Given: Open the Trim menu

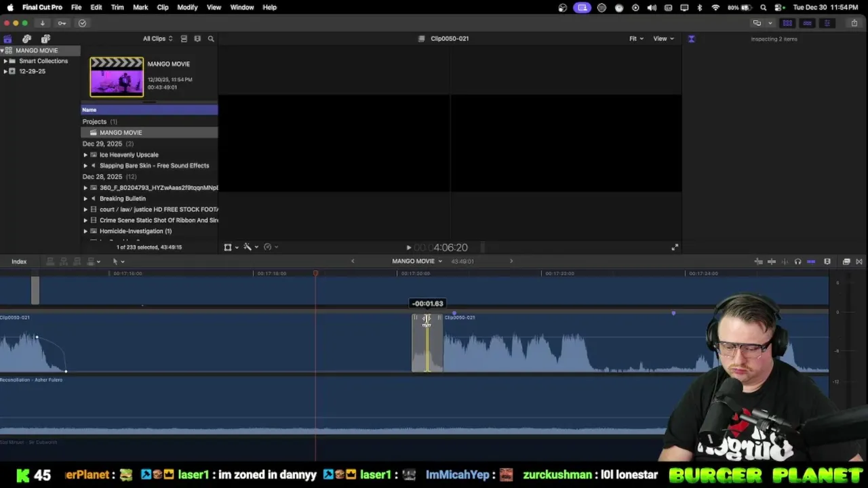Looking at the screenshot, I should coord(117,7).
